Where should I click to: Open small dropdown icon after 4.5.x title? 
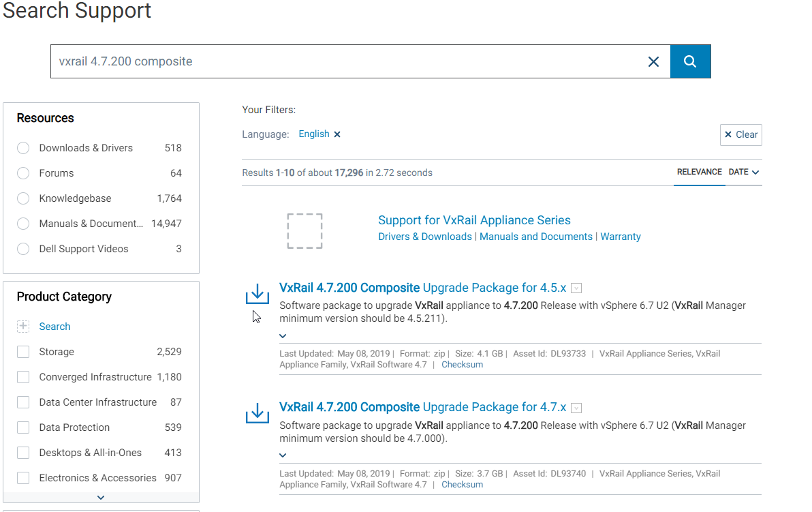(576, 288)
